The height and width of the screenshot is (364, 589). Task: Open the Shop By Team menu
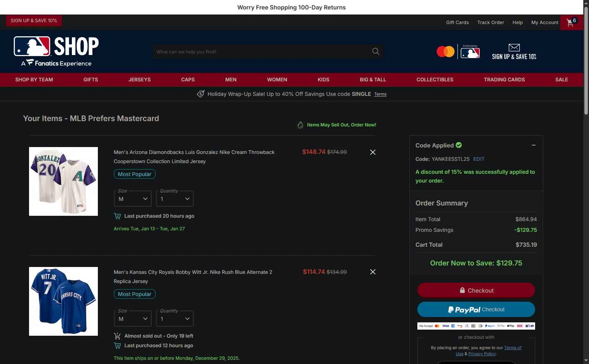pos(34,79)
